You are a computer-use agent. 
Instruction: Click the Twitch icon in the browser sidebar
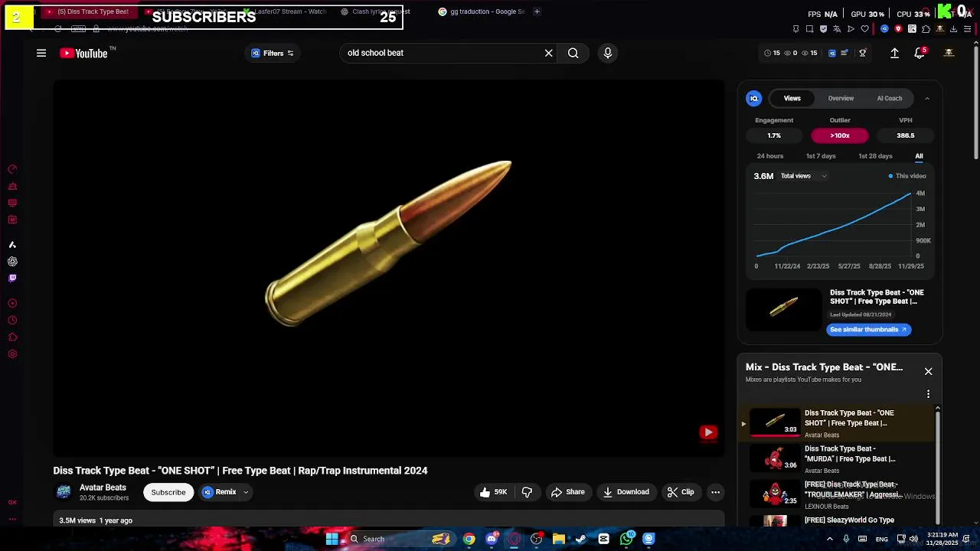point(12,278)
